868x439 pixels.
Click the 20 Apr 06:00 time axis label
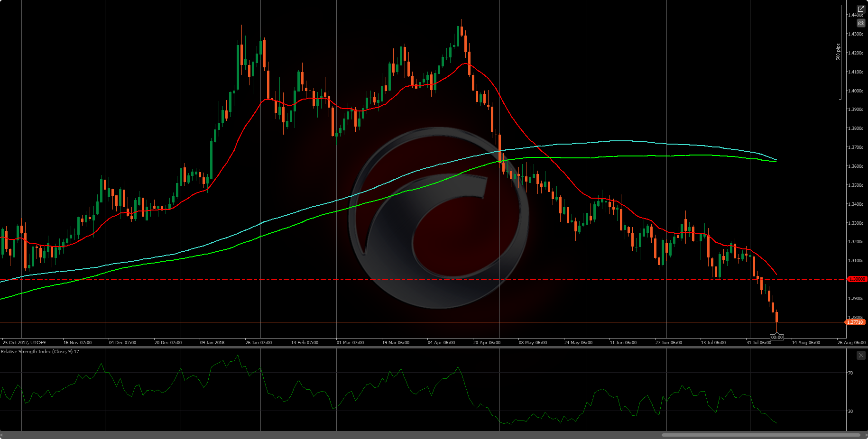pos(487,342)
